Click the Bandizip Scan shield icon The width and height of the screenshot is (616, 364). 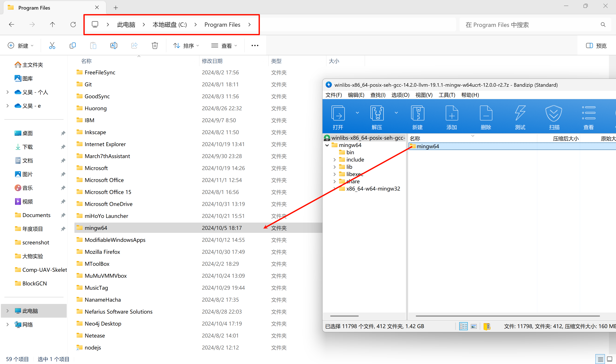pos(554,113)
